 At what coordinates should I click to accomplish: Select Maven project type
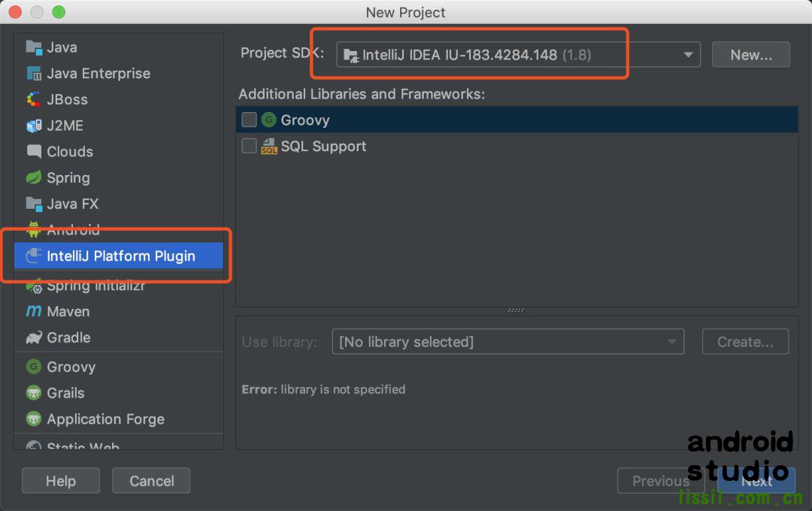point(119,311)
